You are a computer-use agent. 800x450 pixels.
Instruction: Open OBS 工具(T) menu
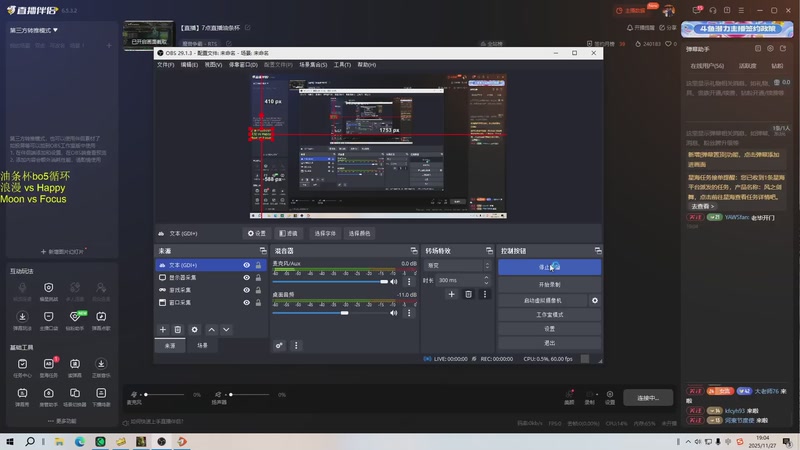342,65
